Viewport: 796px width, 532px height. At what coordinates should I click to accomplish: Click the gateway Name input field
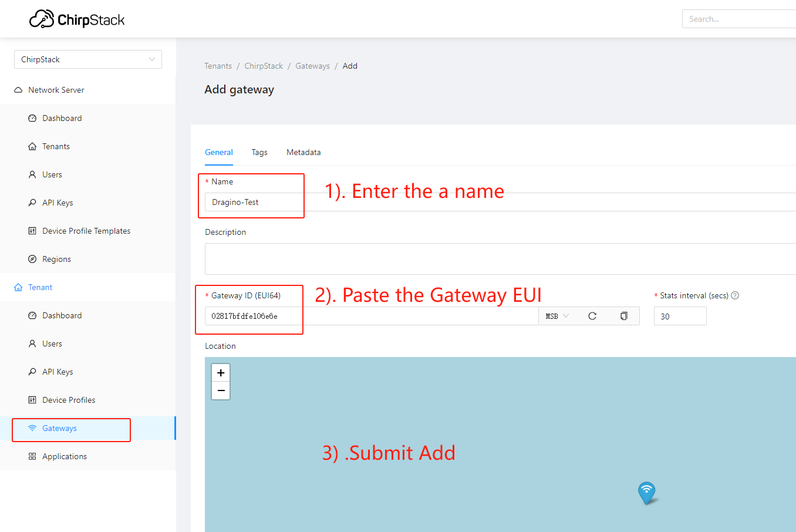[x=500, y=202]
